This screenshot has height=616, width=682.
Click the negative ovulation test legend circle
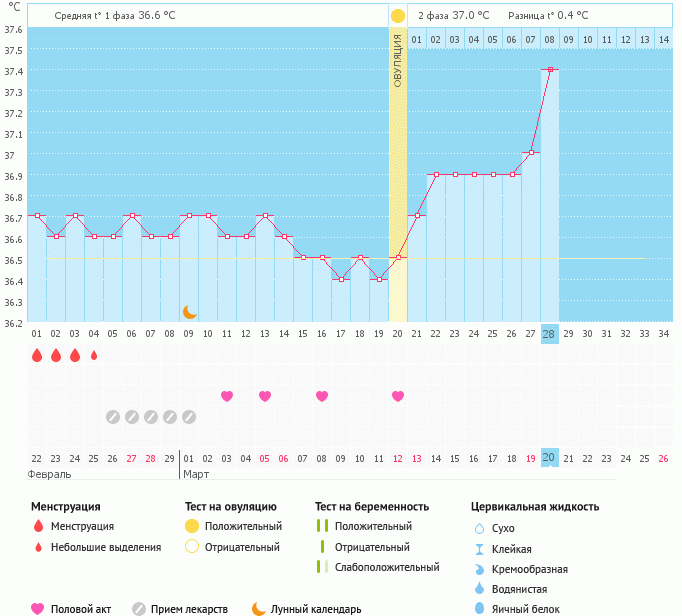tap(192, 547)
